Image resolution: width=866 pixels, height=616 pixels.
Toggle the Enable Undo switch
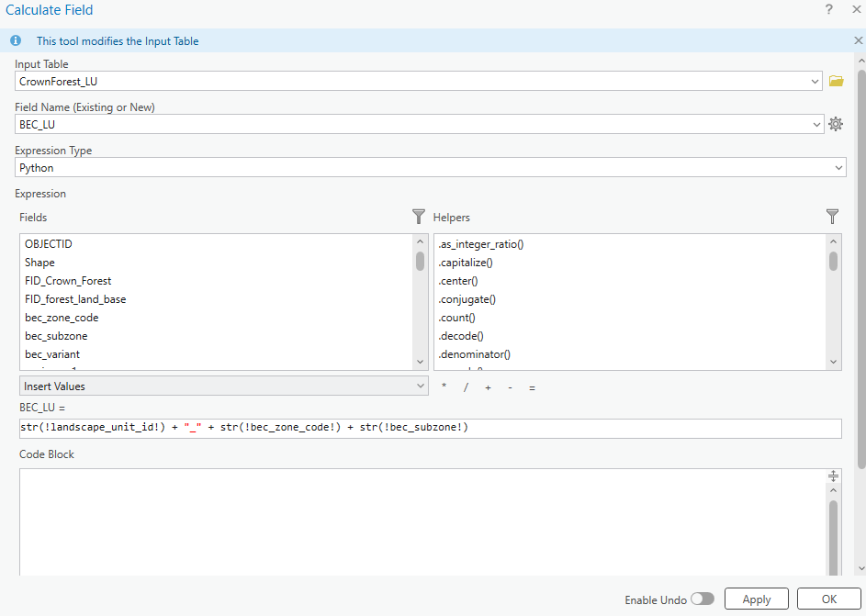pos(703,599)
